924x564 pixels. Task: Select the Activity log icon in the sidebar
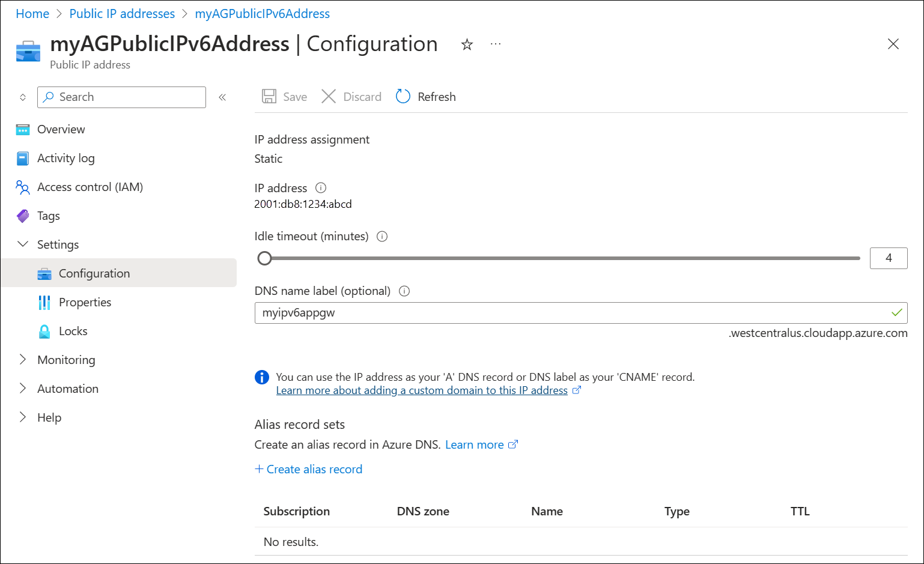click(22, 158)
